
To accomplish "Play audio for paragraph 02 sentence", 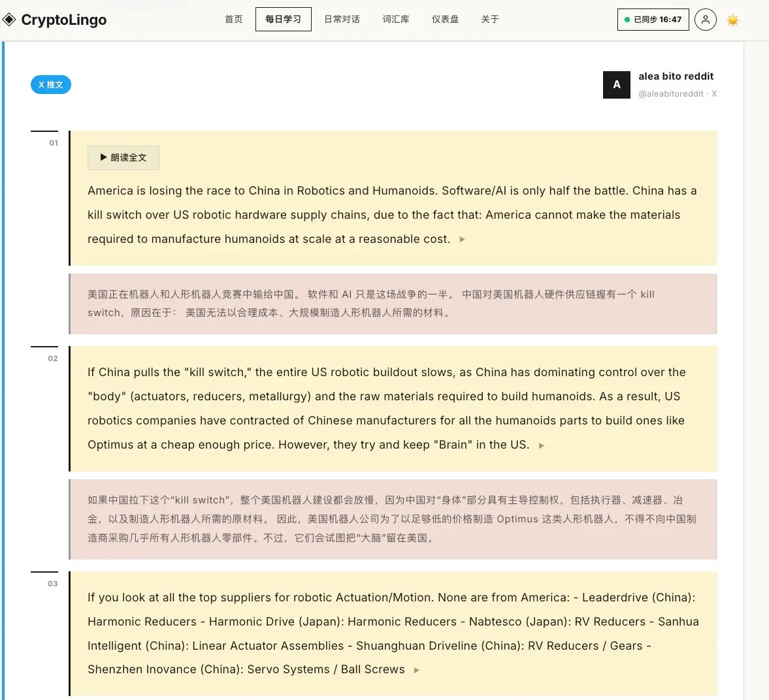I will (542, 445).
